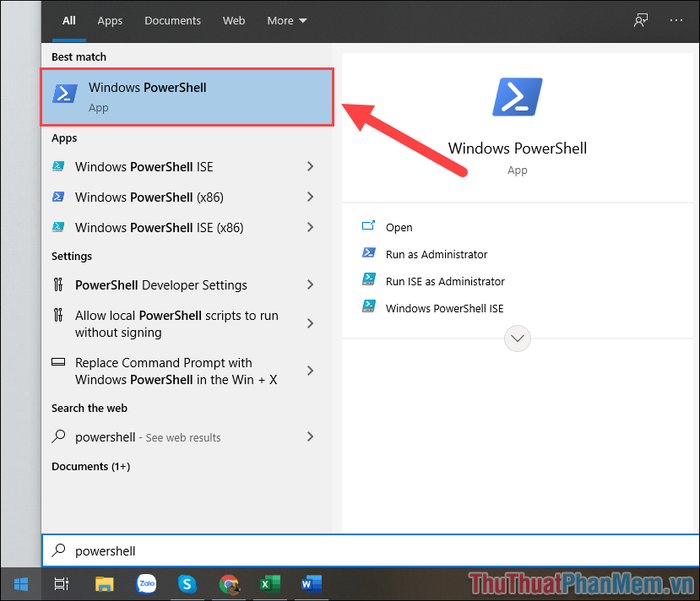
Task: Open Zalo from the taskbar
Action: 146,584
